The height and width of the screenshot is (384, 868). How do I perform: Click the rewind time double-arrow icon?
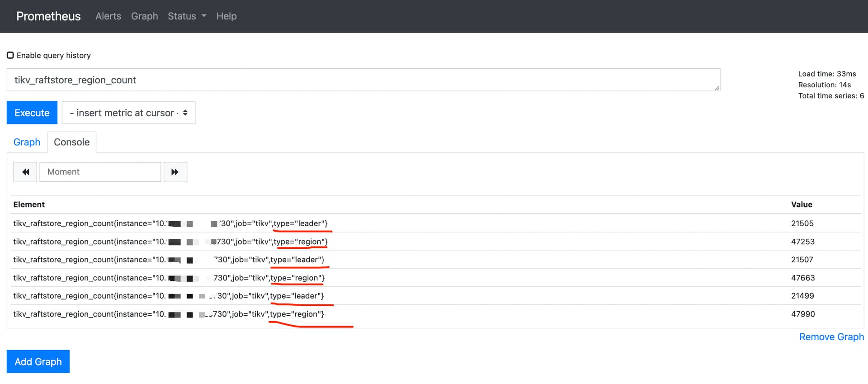coord(25,172)
